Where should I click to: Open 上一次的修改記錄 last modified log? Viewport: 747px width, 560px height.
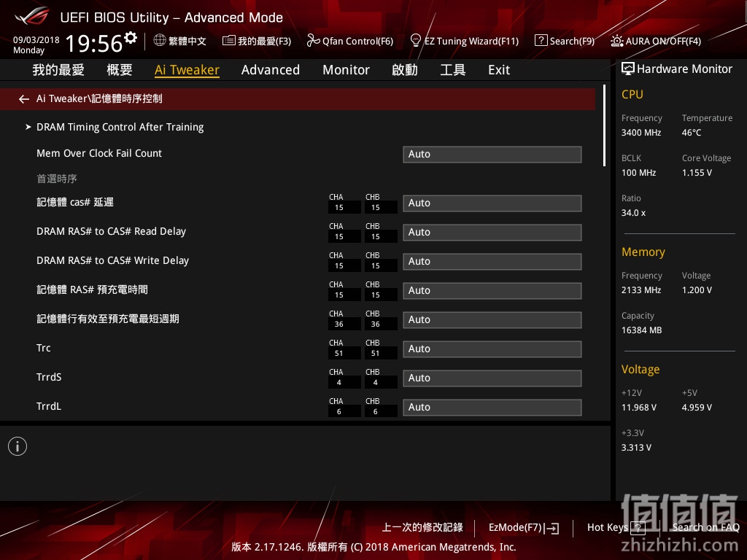tap(422, 528)
